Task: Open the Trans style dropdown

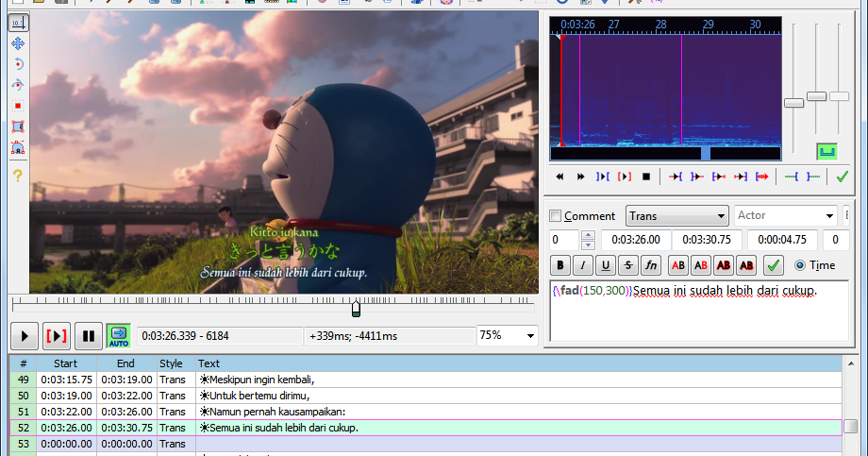Action: pos(677,215)
